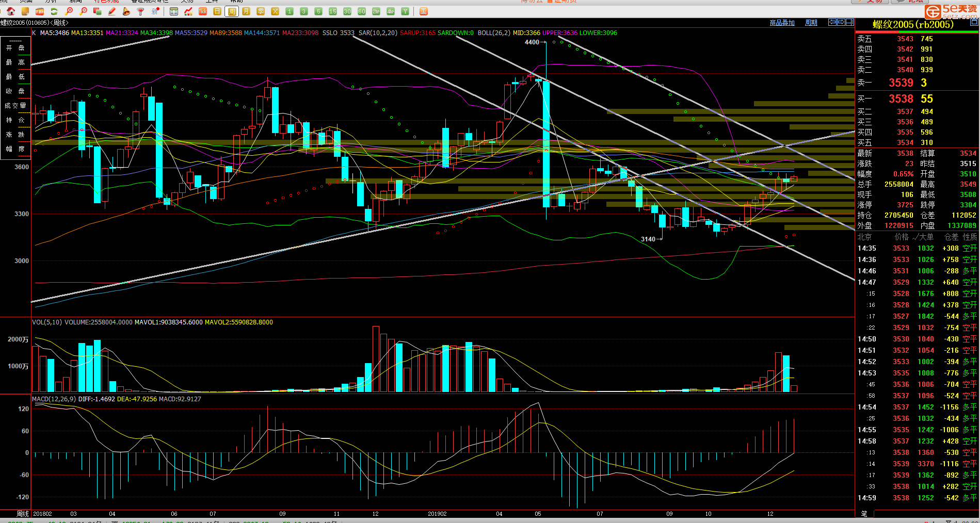Select the 60-minute period
Screen dimensions: 980x523
pos(362,11)
